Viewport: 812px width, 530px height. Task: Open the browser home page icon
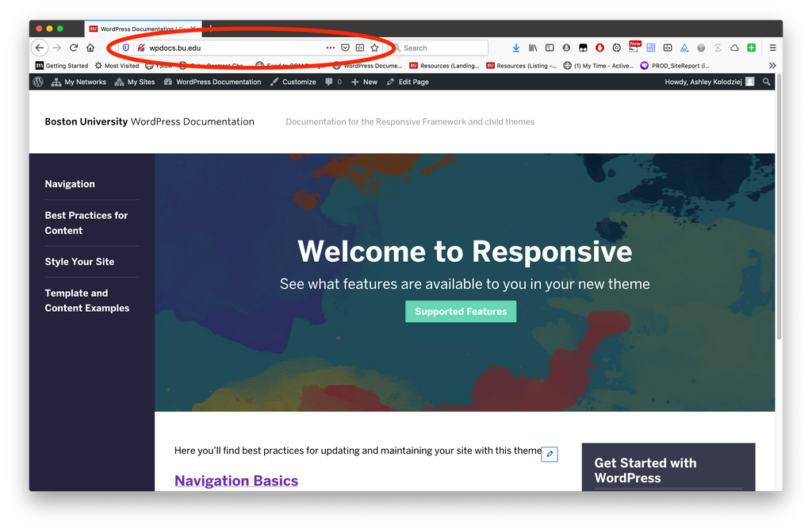pyautogui.click(x=90, y=48)
